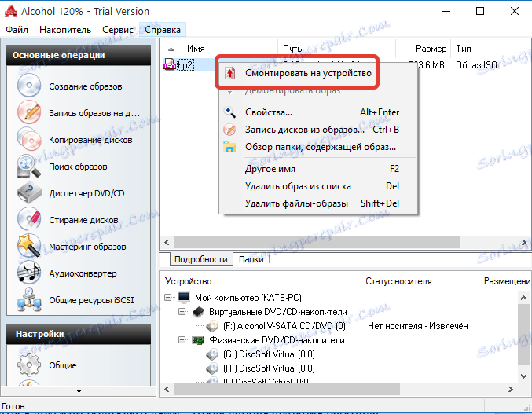Image resolution: width=532 pixels, height=414 pixels.
Task: Click the Image Making wizard disc icon
Action: 29,86
